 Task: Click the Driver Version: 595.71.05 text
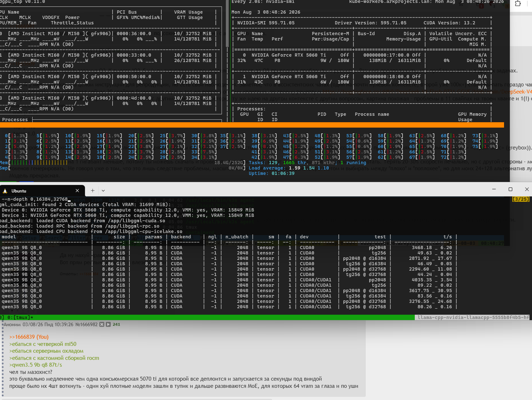[370, 23]
